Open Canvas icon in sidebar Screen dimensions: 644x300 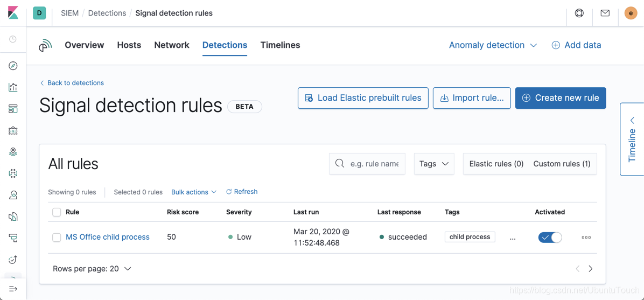click(x=13, y=130)
